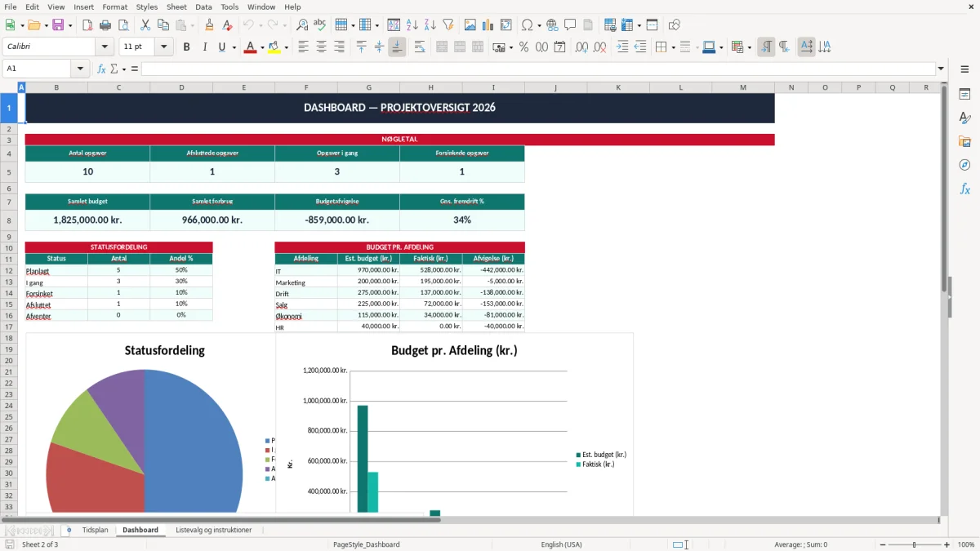This screenshot has height=551, width=980.
Task: Print the spreadsheet via printer icon
Action: coord(105,25)
